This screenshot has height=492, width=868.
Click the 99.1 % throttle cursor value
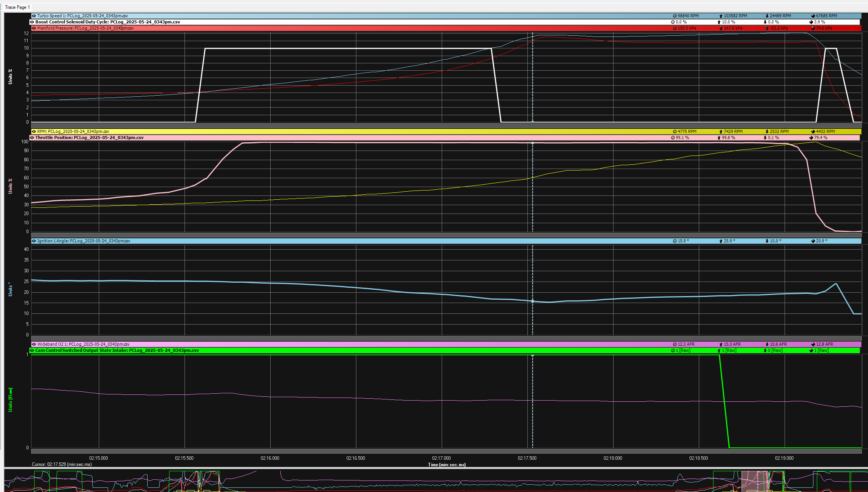pyautogui.click(x=682, y=137)
